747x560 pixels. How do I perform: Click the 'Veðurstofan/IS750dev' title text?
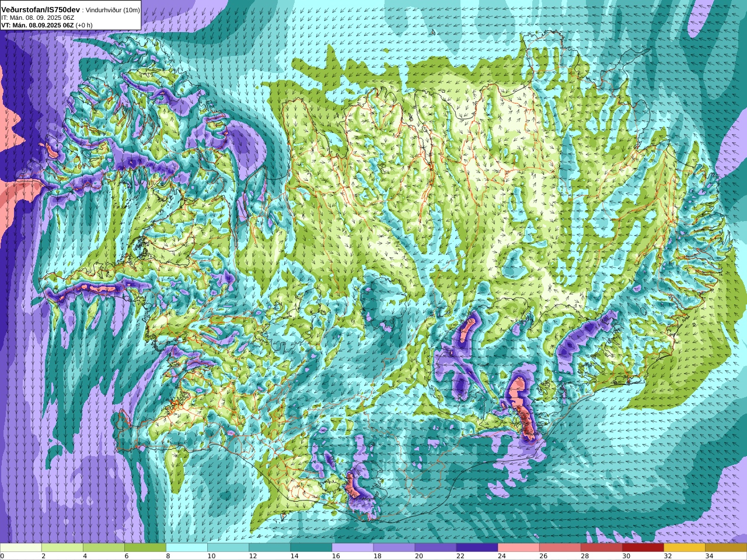coord(41,10)
